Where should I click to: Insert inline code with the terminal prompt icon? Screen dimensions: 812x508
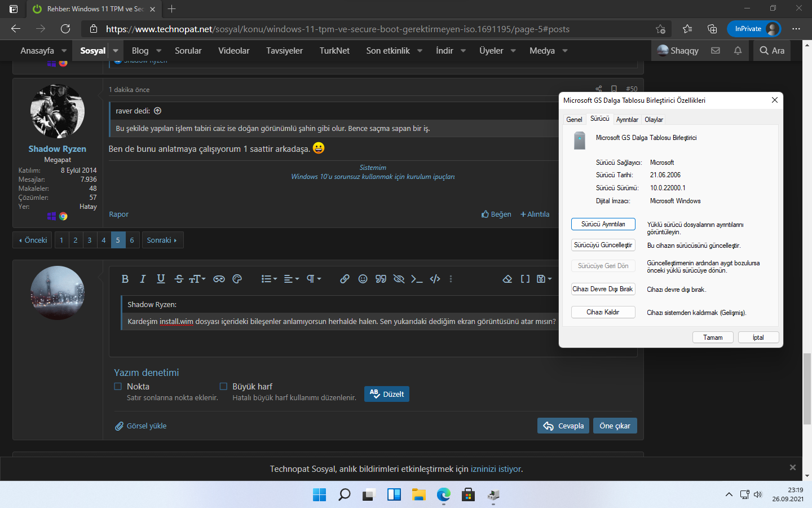click(x=417, y=279)
